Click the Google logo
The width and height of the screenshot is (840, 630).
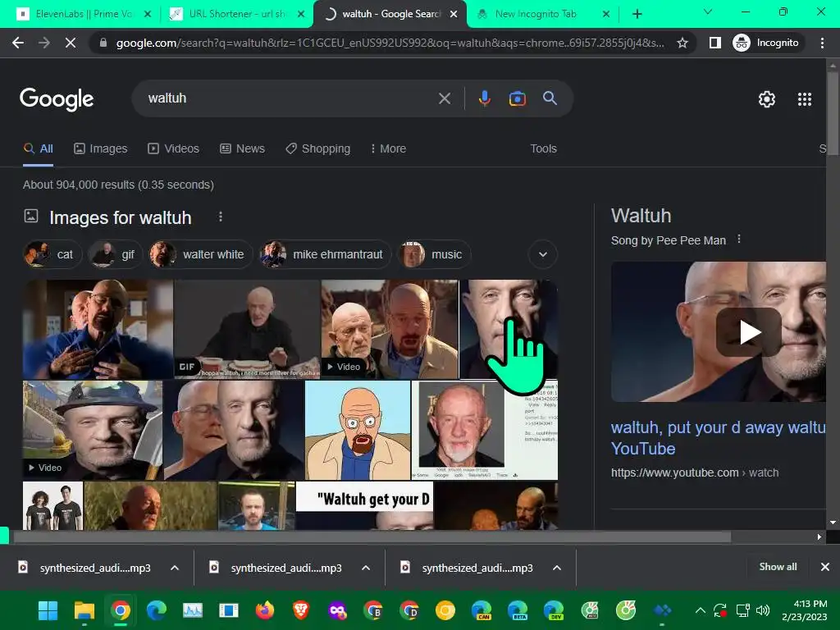pyautogui.click(x=57, y=99)
